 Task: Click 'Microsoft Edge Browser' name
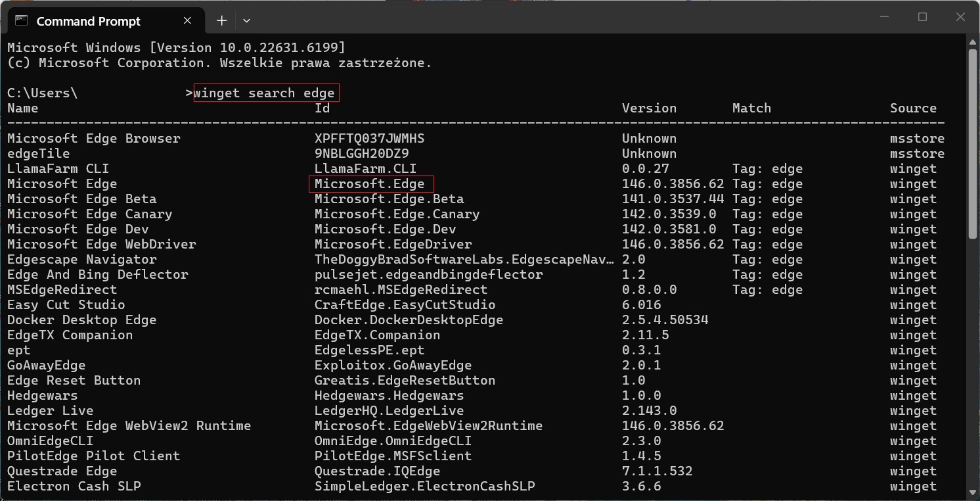point(93,139)
